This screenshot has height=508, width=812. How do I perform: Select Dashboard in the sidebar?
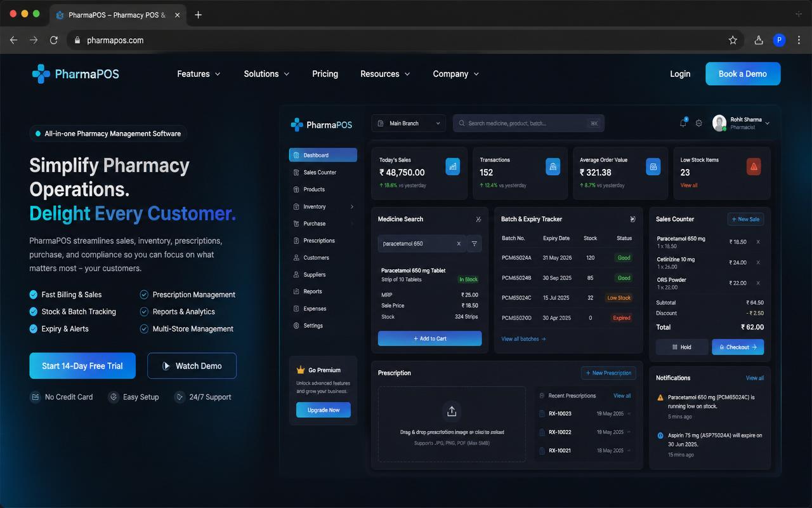click(323, 155)
